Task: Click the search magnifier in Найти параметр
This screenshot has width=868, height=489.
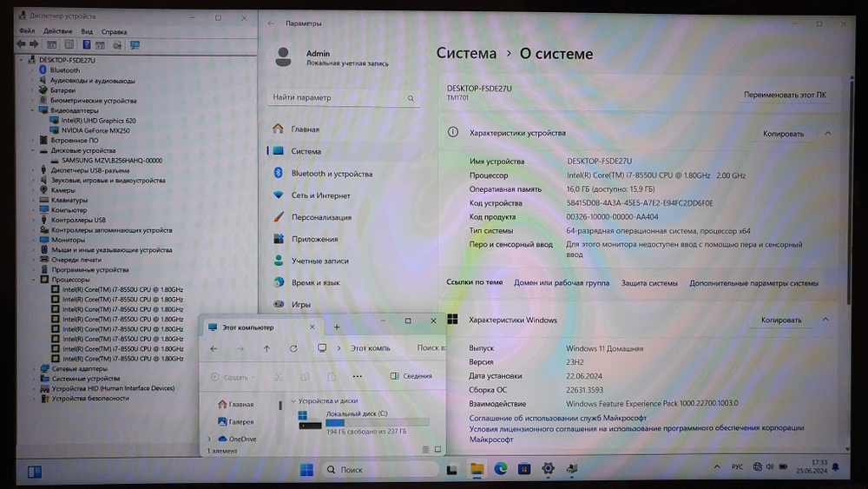Action: (x=411, y=98)
